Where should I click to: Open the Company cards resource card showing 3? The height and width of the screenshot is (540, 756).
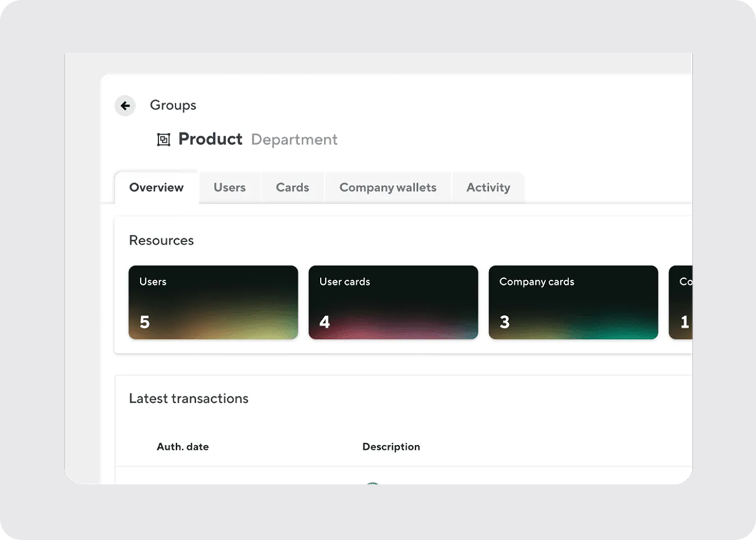point(573,302)
